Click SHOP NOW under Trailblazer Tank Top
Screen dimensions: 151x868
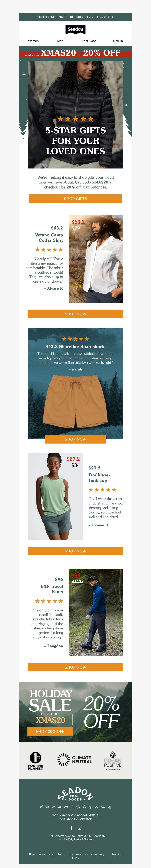(75, 551)
